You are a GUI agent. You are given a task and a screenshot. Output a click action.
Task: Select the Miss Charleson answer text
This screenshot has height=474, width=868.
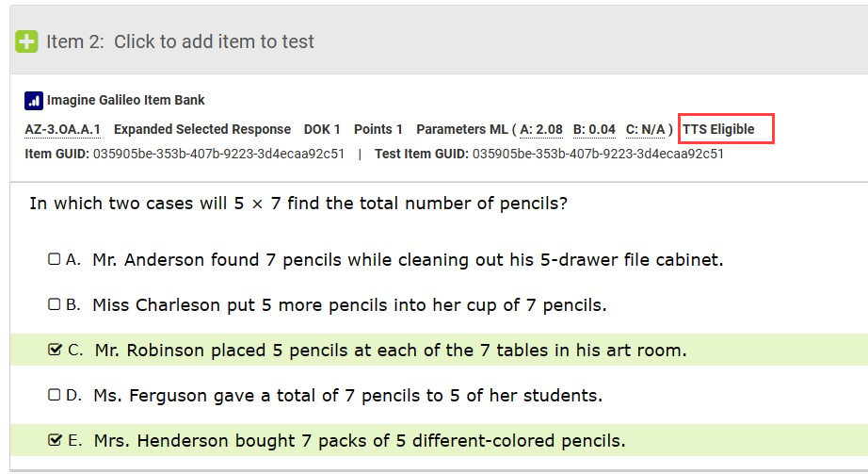pyautogui.click(x=349, y=305)
